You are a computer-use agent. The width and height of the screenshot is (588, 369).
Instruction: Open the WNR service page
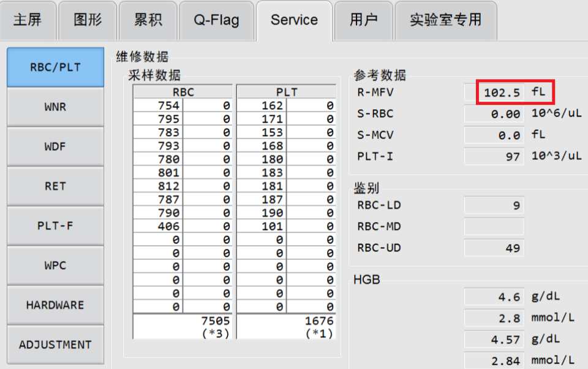click(x=55, y=107)
